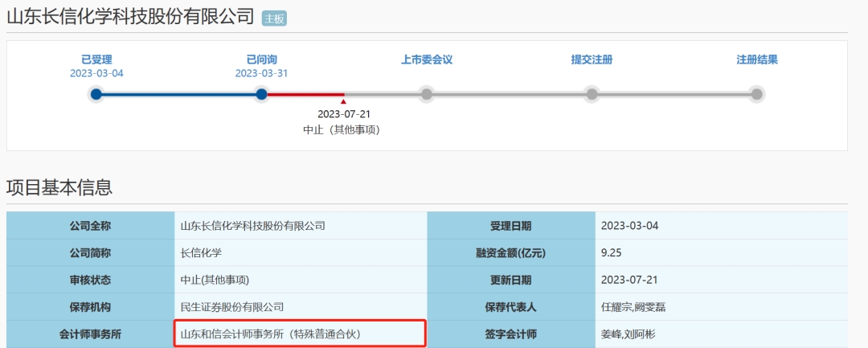The image size is (868, 348).
Task: Click the 主板 board badge
Action: tap(274, 18)
